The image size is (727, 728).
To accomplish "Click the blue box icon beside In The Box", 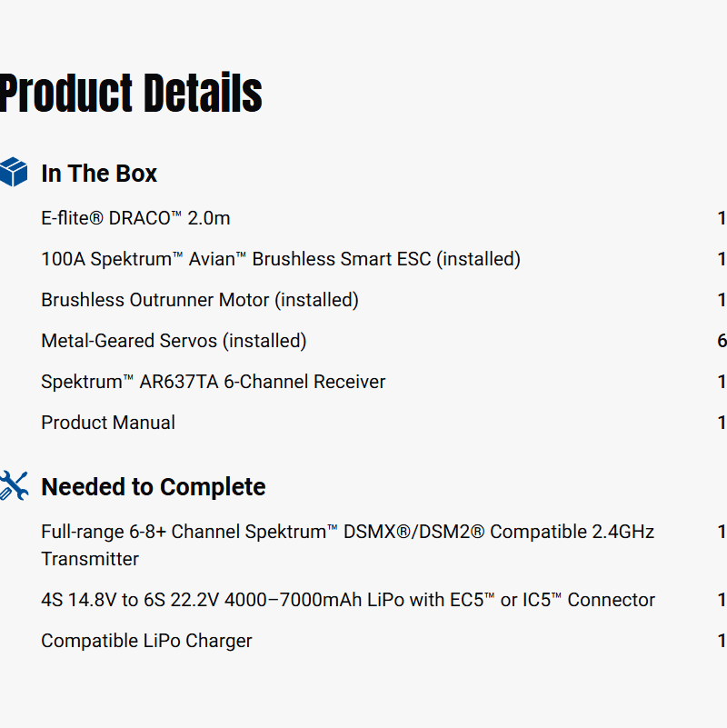I will (x=14, y=172).
